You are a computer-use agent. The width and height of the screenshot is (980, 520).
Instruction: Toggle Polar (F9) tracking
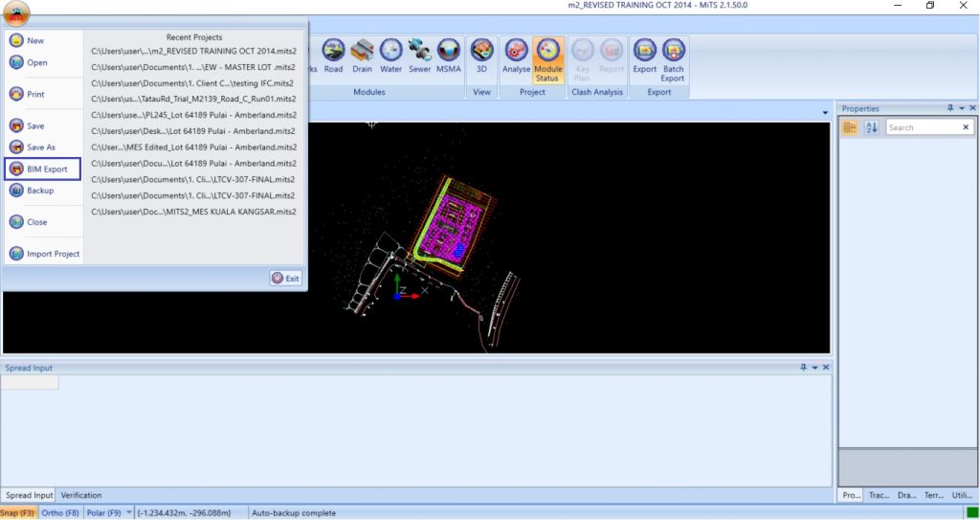103,513
